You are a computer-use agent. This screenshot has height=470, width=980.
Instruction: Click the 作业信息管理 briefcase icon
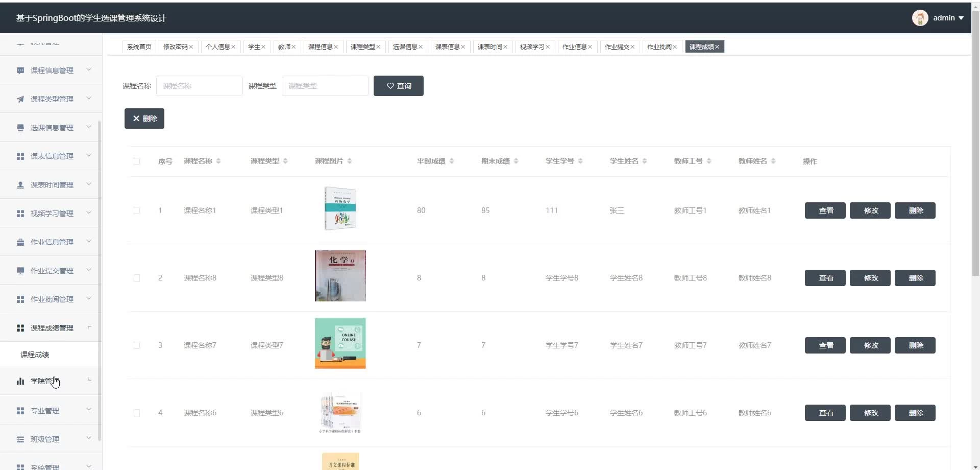click(20, 242)
